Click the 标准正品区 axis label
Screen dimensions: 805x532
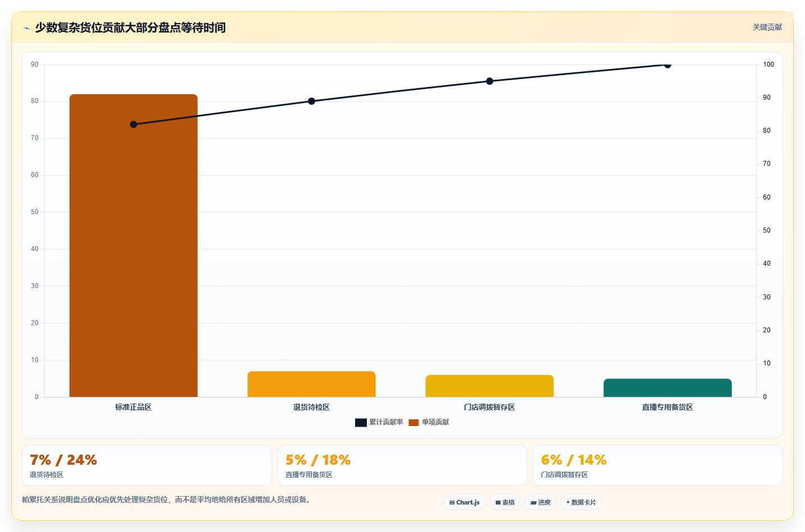click(134, 407)
